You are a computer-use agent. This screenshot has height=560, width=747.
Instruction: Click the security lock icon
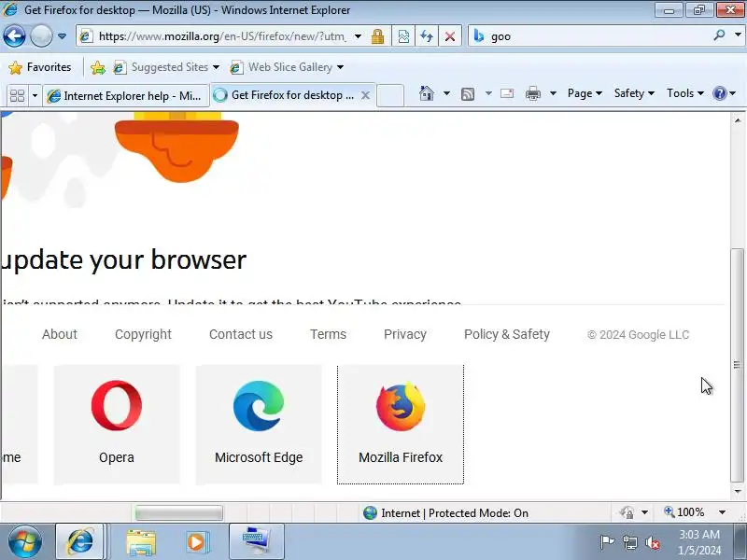tap(378, 36)
